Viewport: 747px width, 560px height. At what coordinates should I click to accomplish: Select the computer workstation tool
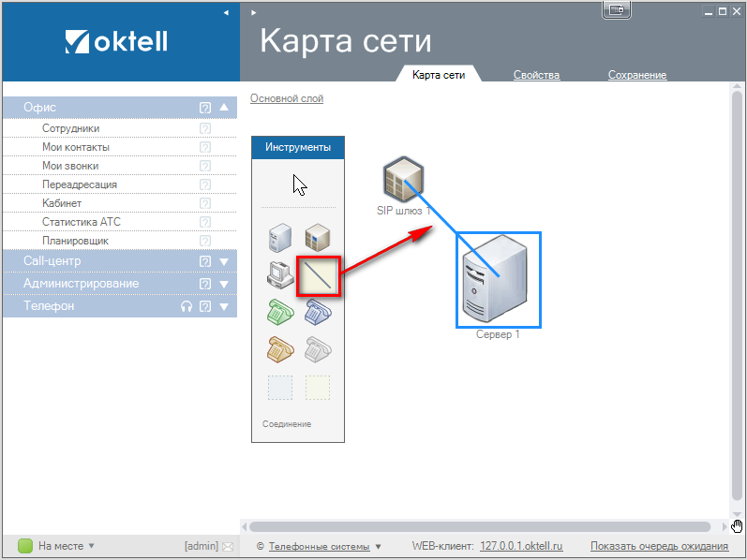(280, 276)
